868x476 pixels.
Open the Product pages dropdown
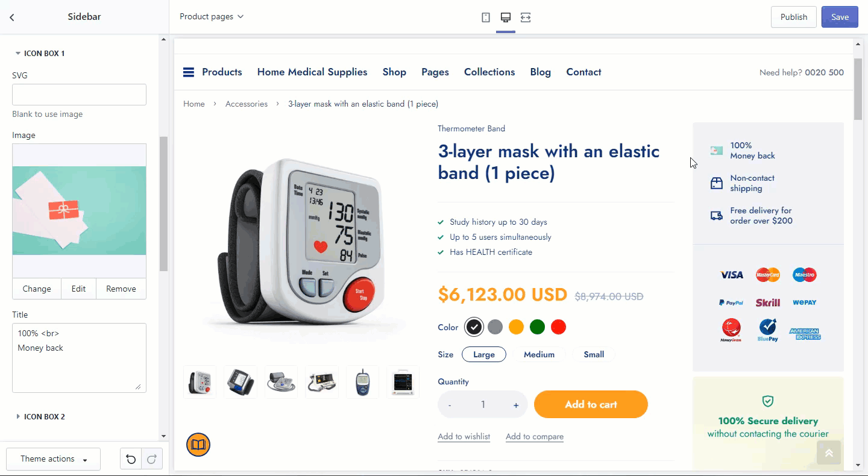coord(212,17)
